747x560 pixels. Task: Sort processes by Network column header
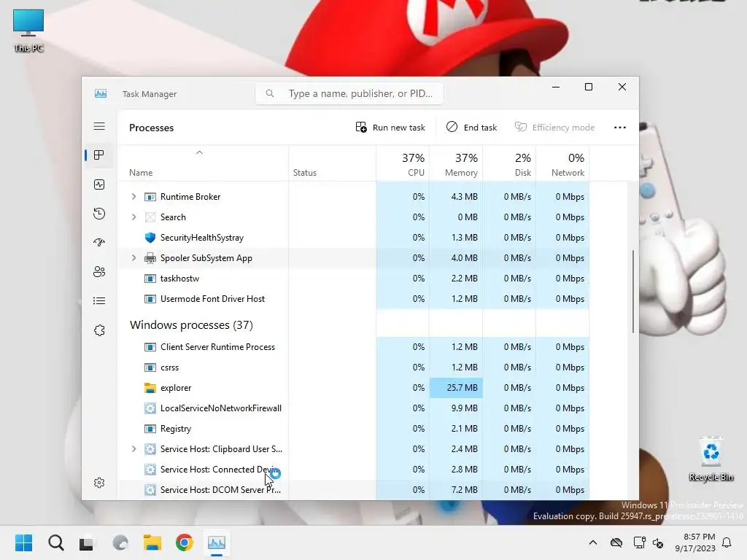[x=563, y=164]
